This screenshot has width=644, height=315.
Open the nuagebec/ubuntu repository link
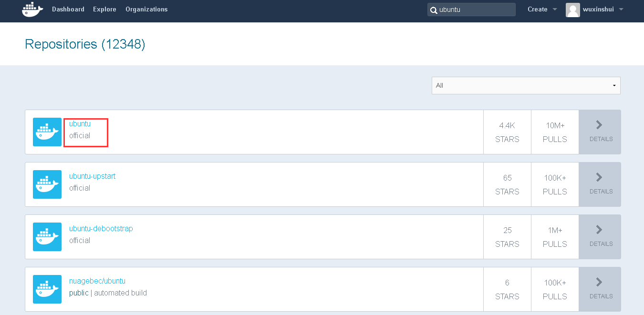(x=97, y=281)
